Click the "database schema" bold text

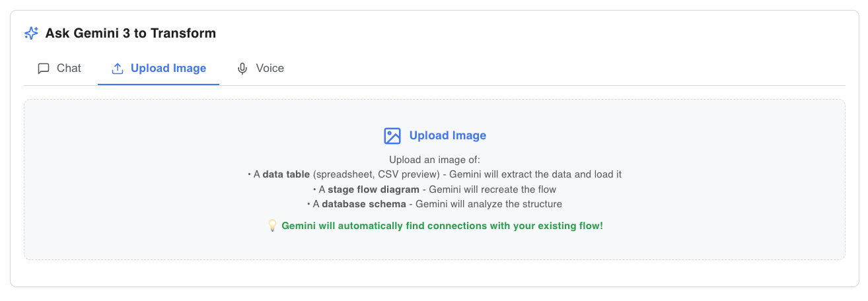[x=363, y=204]
